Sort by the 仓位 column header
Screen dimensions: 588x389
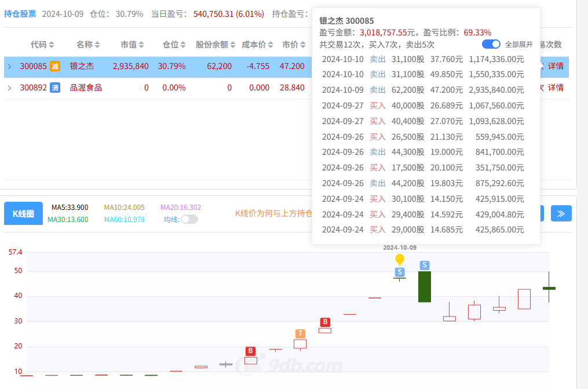pos(174,45)
